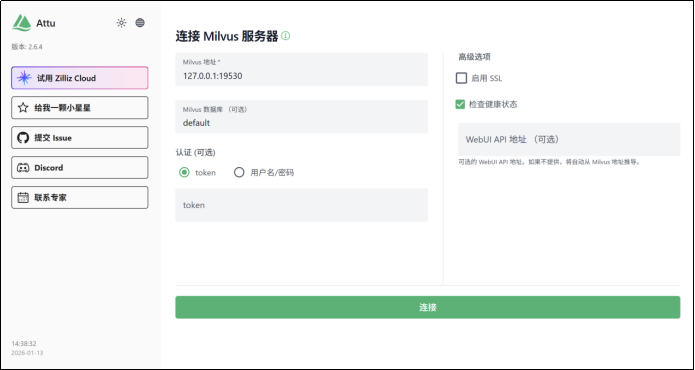Click the WebUI API helper text below field
Screen dimensions: 695x370
click(x=550, y=162)
